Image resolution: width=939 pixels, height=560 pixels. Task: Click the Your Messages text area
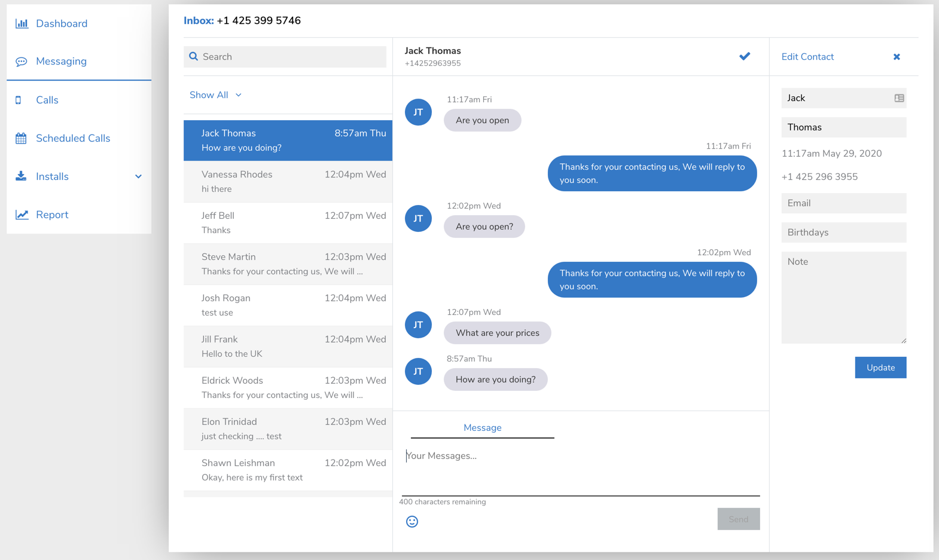580,472
